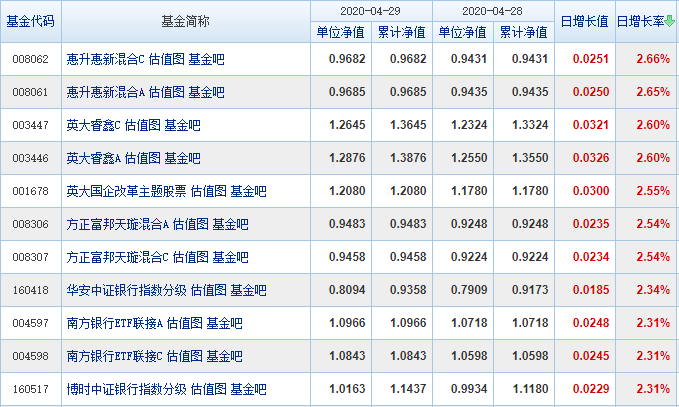The width and height of the screenshot is (679, 407).
Task: Open fund link 英大睿鑫A
Action: point(93,158)
